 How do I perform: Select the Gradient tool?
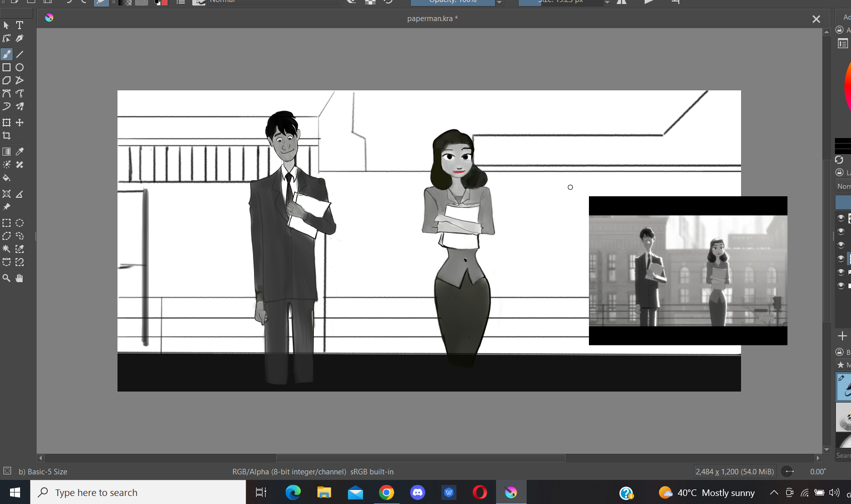(x=7, y=152)
